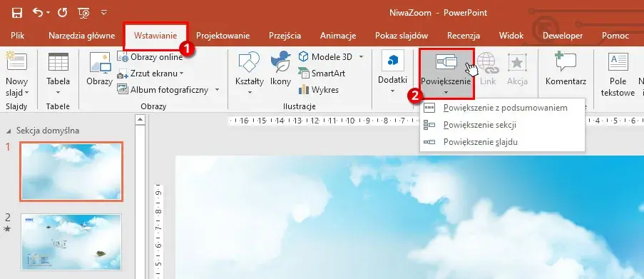Expand the Modele 3D dropdown arrow
The height and width of the screenshot is (279, 644).
pyautogui.click(x=361, y=56)
